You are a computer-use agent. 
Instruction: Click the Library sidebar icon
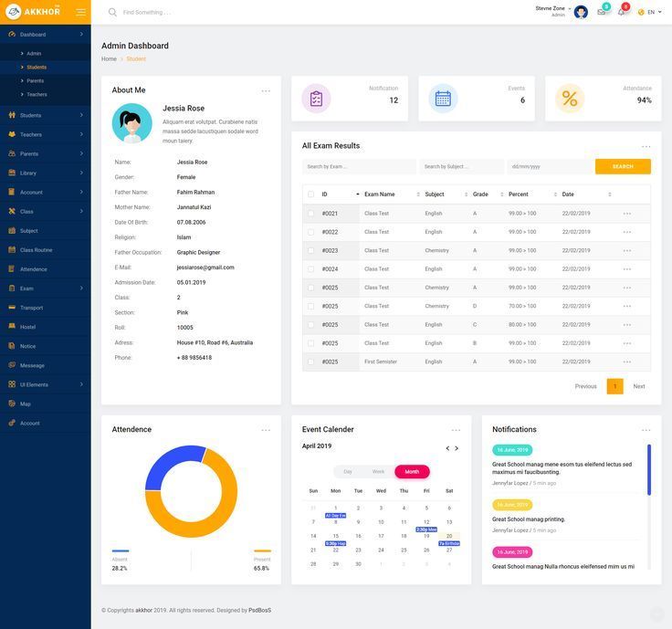pyautogui.click(x=12, y=173)
